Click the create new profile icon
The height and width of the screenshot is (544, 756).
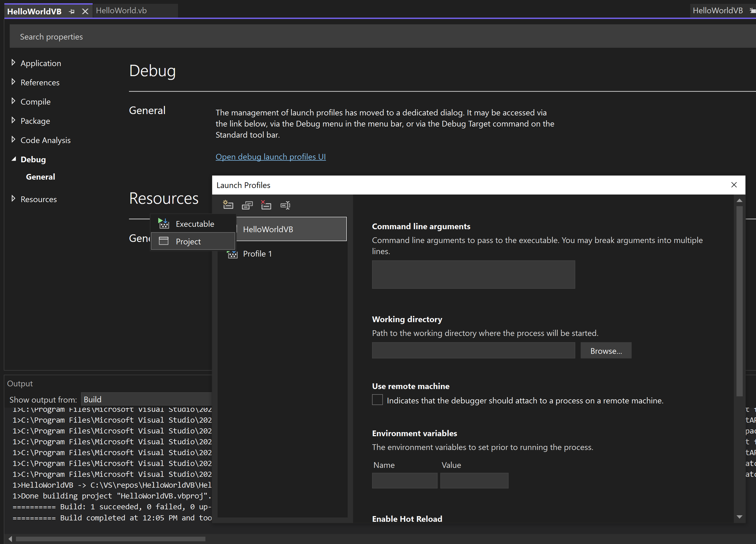click(228, 205)
